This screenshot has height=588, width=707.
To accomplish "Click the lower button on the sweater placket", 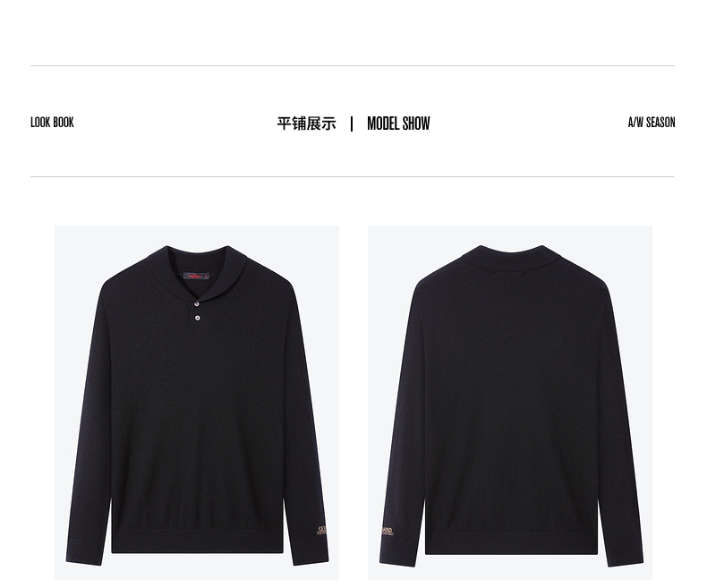I will 197,319.
